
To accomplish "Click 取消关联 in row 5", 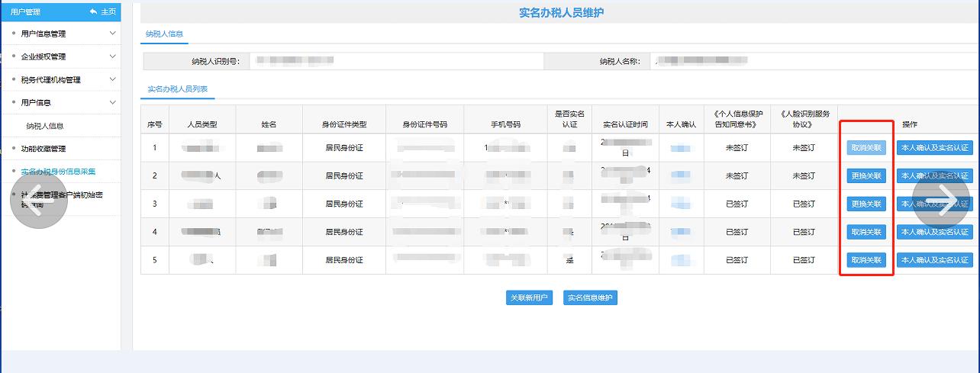I will pos(866,260).
